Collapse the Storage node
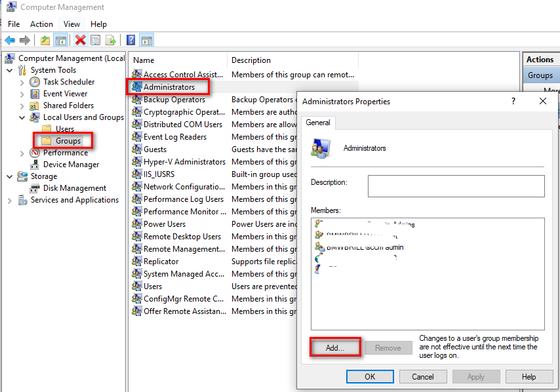Viewport: 560px width, 392px height. coord(9,176)
